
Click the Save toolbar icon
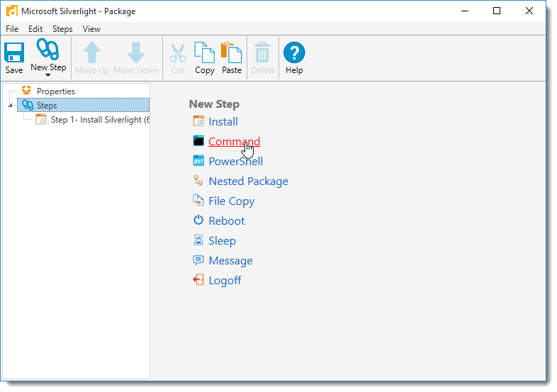[x=14, y=52]
